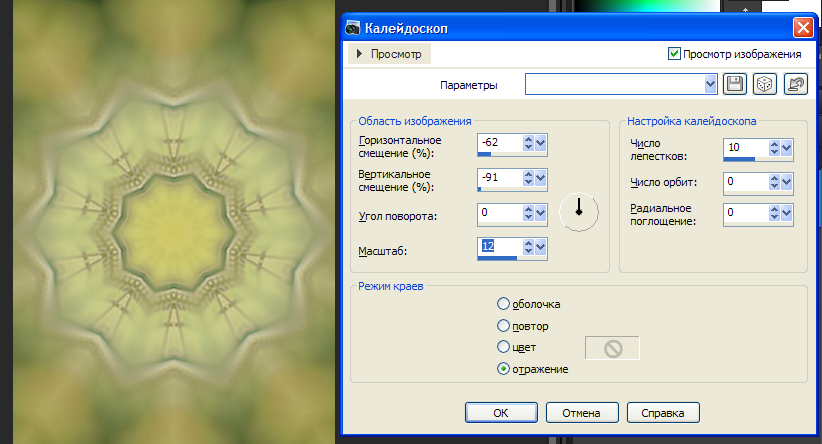Viewport: 822px width, 444px height.
Task: Close the Калейдоскоп dialog window
Action: point(802,28)
